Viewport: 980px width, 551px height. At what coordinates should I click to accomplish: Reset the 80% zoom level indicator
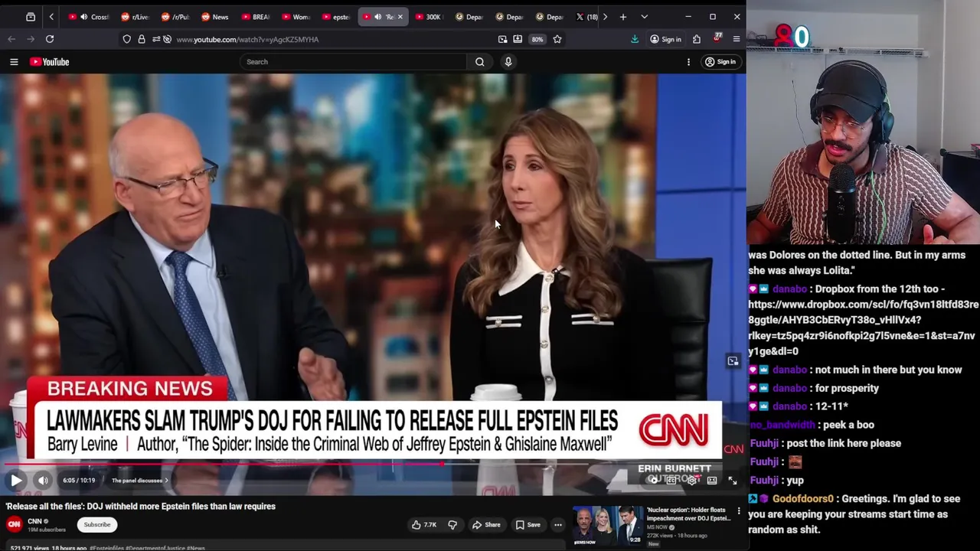[x=537, y=39]
